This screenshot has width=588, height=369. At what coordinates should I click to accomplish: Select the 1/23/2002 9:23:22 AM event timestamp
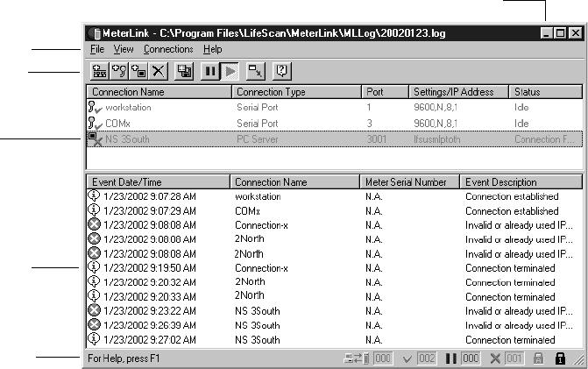150,311
